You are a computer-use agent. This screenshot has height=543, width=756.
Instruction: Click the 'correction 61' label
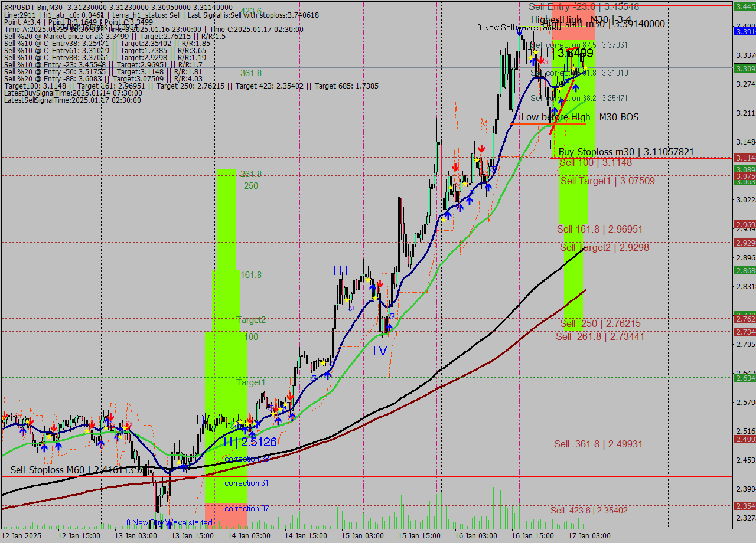coord(246,483)
